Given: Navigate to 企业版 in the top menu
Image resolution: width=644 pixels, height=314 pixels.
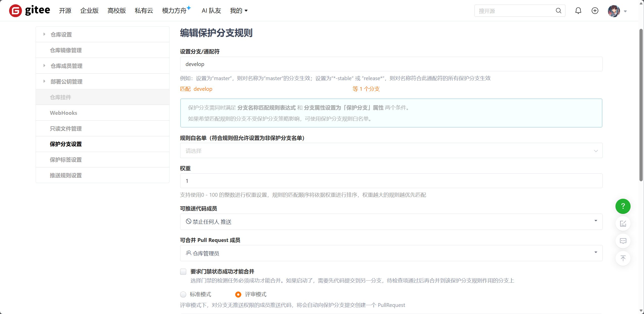Looking at the screenshot, I should [x=89, y=11].
